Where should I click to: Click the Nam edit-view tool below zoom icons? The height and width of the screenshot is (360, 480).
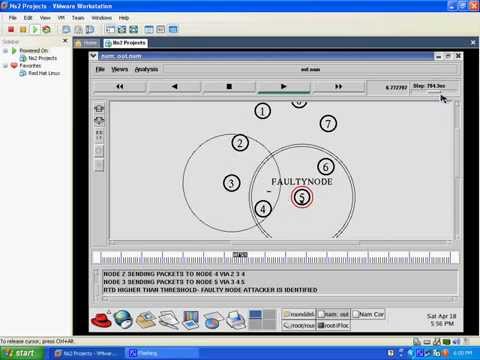[99, 135]
